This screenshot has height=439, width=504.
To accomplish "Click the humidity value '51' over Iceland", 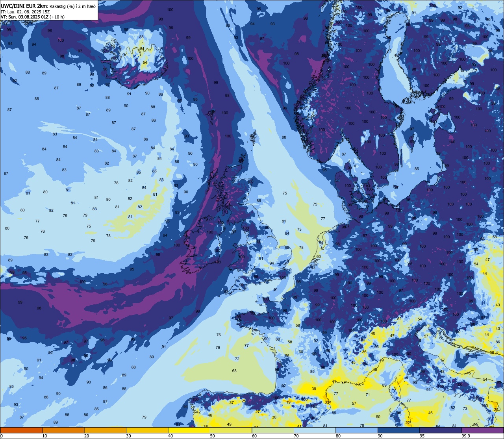I will [x=142, y=49].
